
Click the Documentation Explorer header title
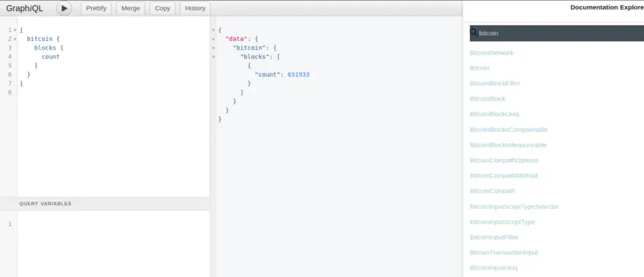click(607, 7)
